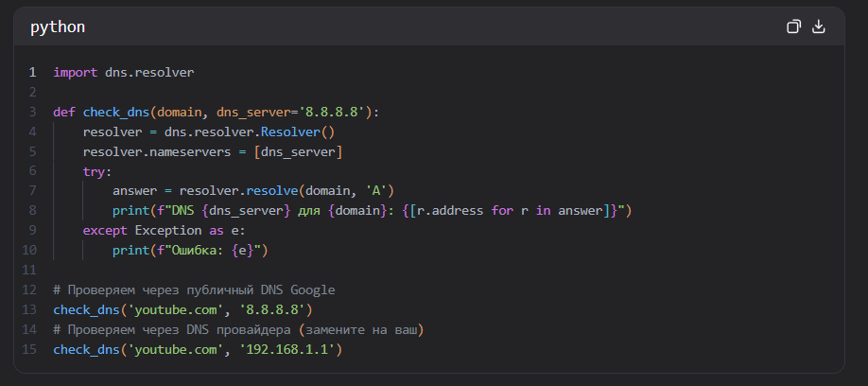Click comment 'Проверяем через публичный DNS Google'

click(x=201, y=290)
